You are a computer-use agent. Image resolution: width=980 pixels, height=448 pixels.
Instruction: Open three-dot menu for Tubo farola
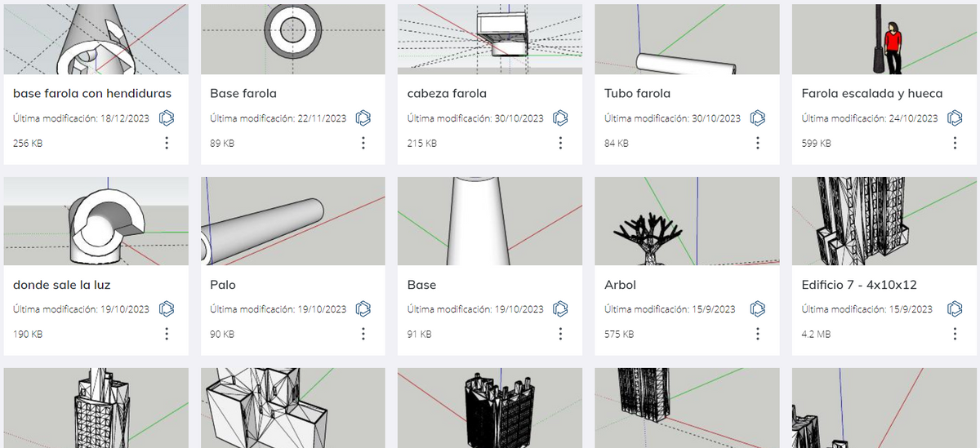[758, 143]
